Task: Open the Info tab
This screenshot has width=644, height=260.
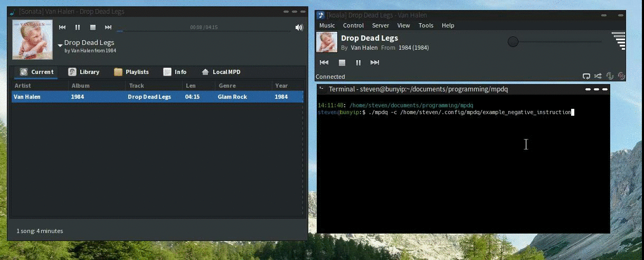Action: (175, 72)
